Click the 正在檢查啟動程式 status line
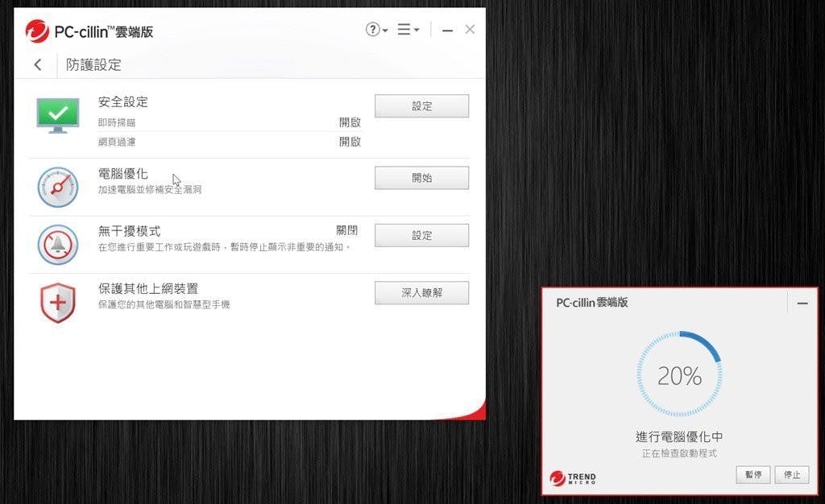825x504 pixels. (679, 453)
